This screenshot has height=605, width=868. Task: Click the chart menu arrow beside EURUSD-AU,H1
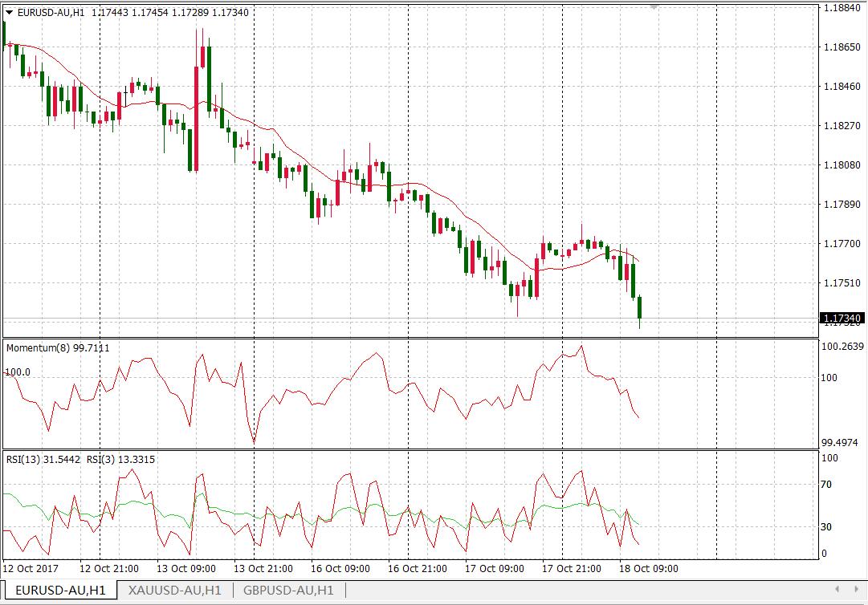pyautogui.click(x=9, y=12)
